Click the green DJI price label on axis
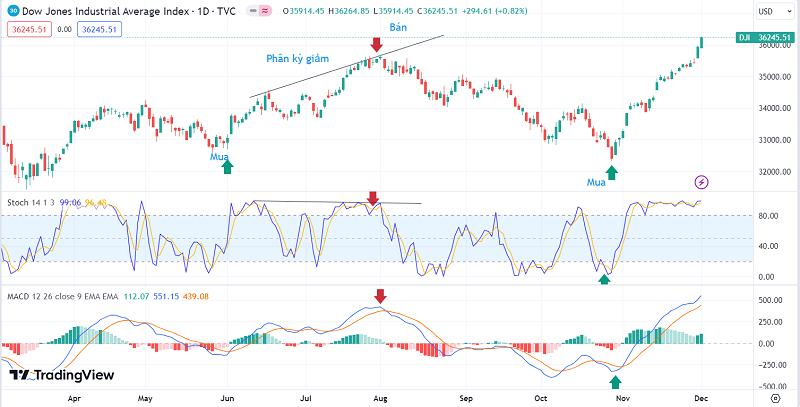 (762, 37)
